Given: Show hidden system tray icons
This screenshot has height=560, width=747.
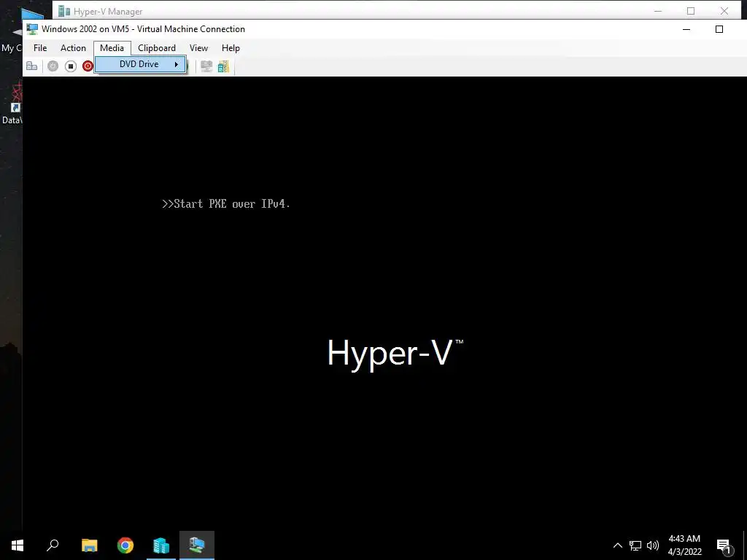Looking at the screenshot, I should tap(617, 545).
